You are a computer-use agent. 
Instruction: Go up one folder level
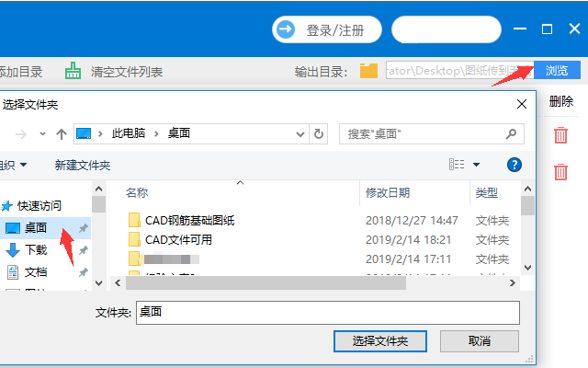point(62,133)
